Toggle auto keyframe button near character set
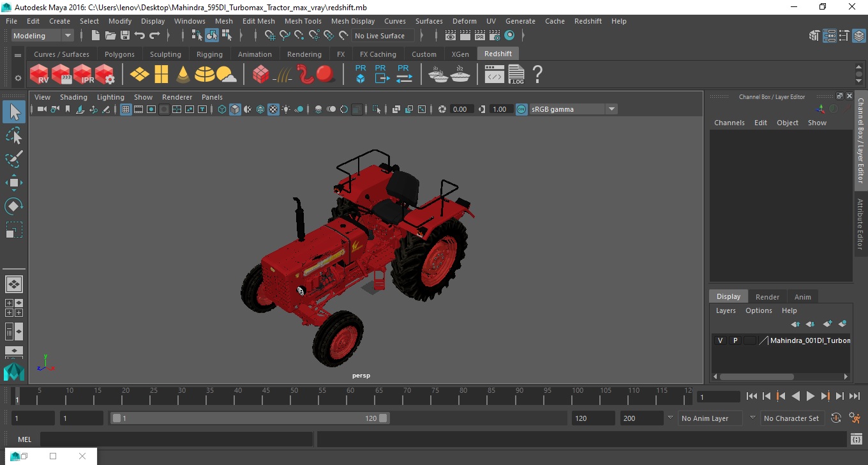This screenshot has height=465, width=868. (835, 418)
